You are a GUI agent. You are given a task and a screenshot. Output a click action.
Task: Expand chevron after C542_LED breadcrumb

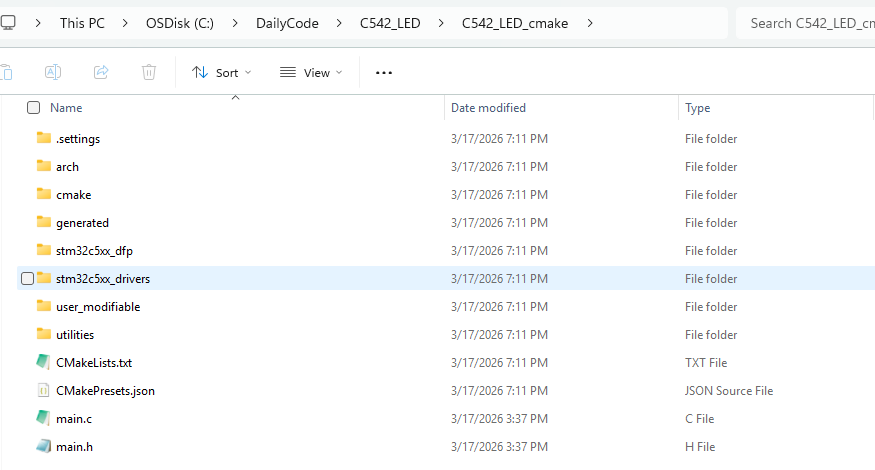tap(441, 23)
